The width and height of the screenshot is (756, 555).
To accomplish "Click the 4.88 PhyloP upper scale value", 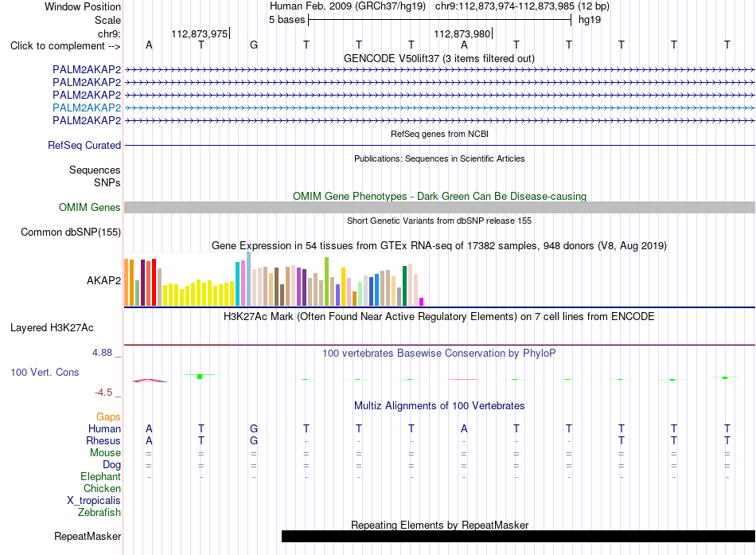I will coord(102,353).
